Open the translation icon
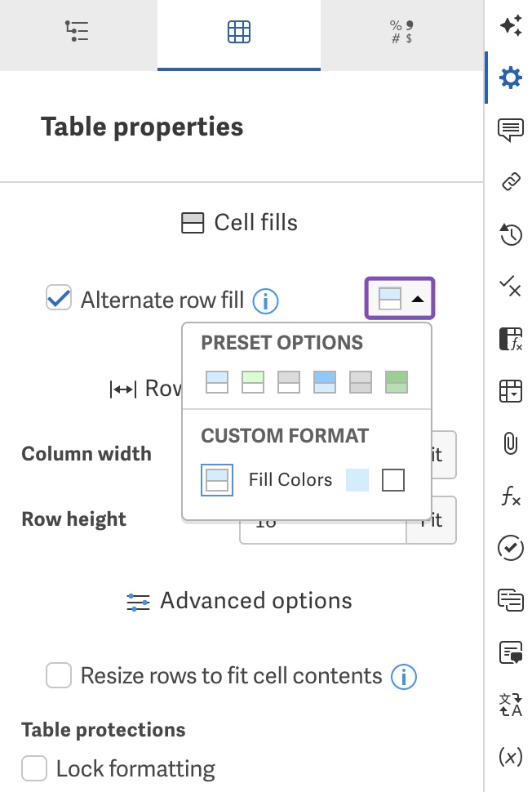Image resolution: width=532 pixels, height=792 pixels. coord(510,705)
